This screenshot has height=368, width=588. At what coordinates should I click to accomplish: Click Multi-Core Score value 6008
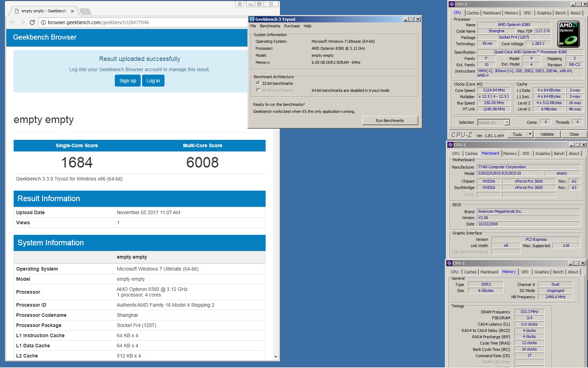pos(202,162)
